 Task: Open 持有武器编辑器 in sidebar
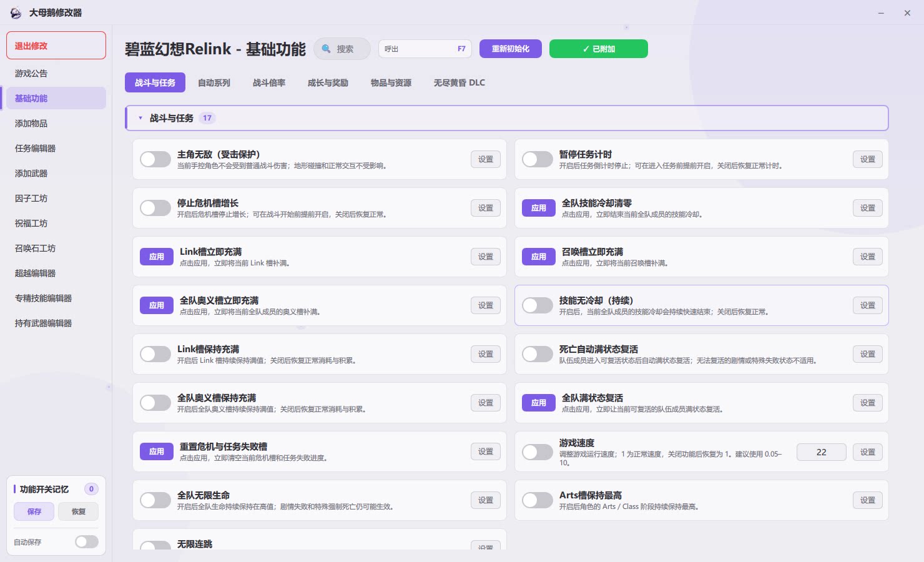56,323
